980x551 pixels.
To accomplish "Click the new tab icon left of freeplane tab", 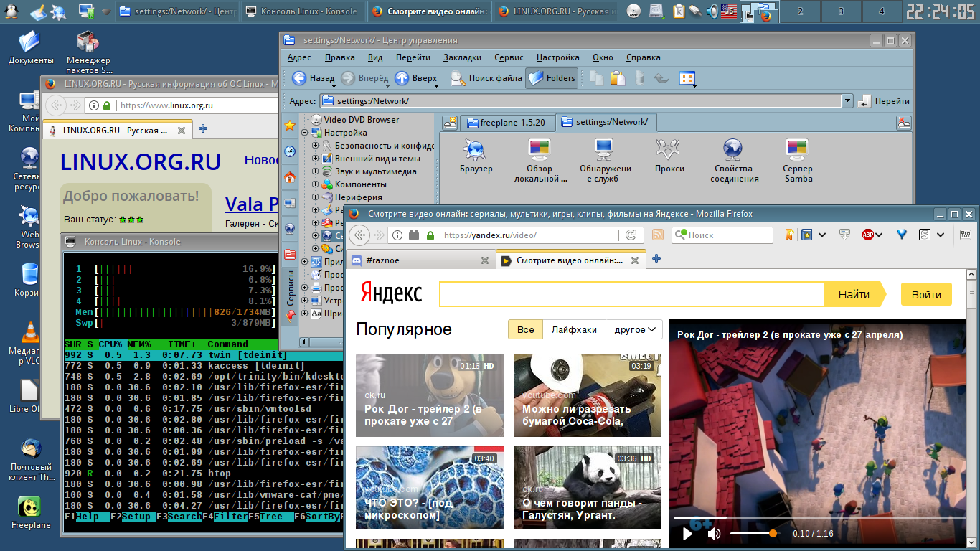I will [x=449, y=123].
